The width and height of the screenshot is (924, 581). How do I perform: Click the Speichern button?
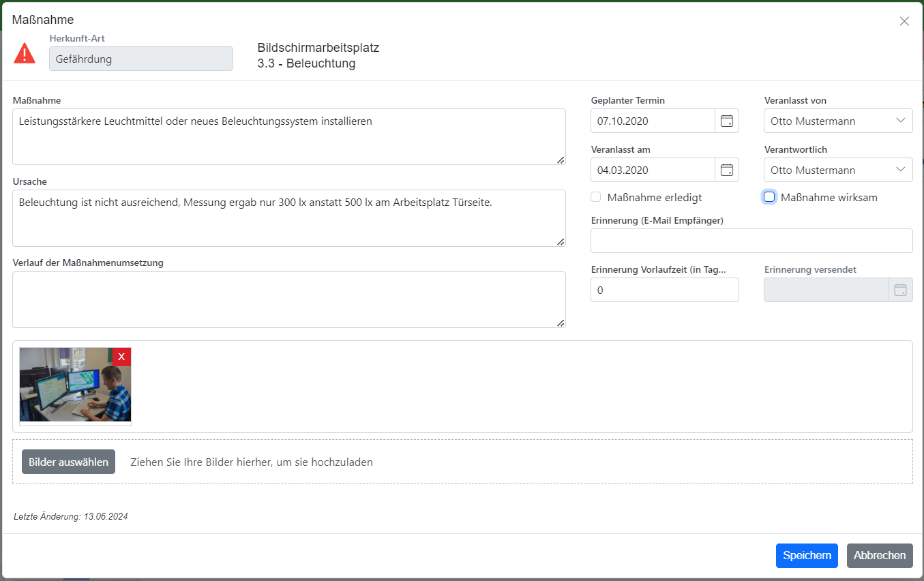click(807, 556)
